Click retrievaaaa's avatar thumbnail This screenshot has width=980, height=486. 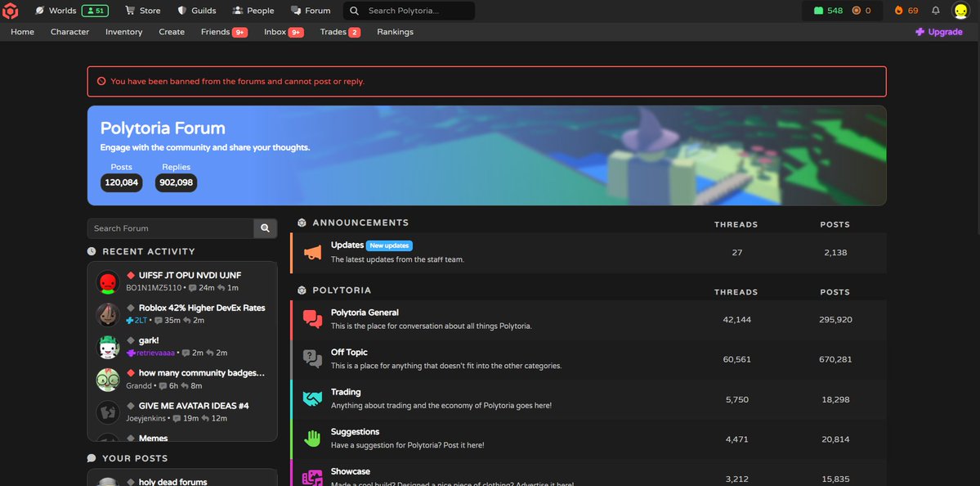pyautogui.click(x=108, y=347)
